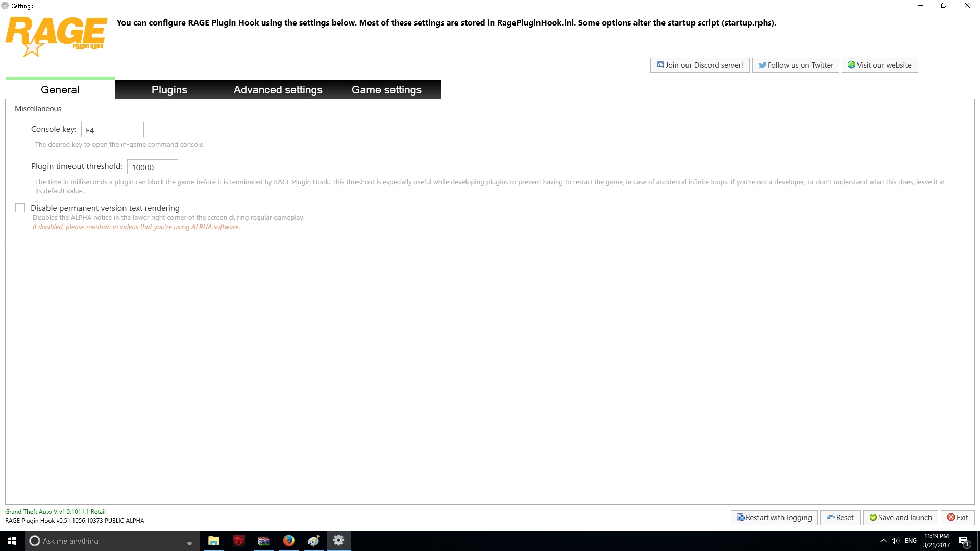Image resolution: width=980 pixels, height=551 pixels.
Task: Click Restart with logging button
Action: tap(774, 518)
